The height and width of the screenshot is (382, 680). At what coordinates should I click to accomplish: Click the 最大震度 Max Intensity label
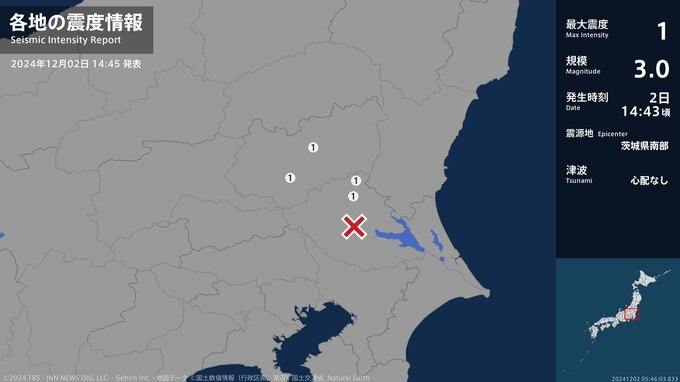pos(587,28)
